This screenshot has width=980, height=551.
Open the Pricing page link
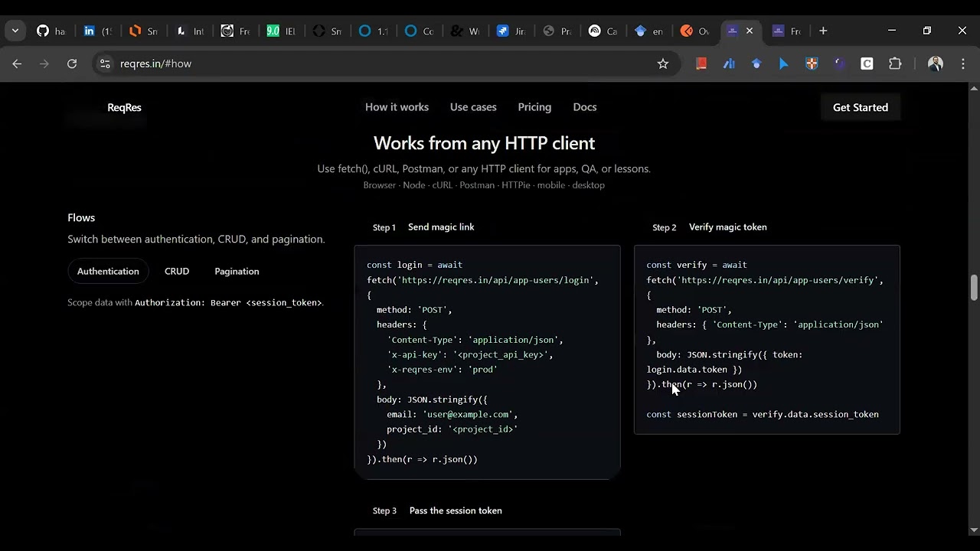(x=534, y=107)
